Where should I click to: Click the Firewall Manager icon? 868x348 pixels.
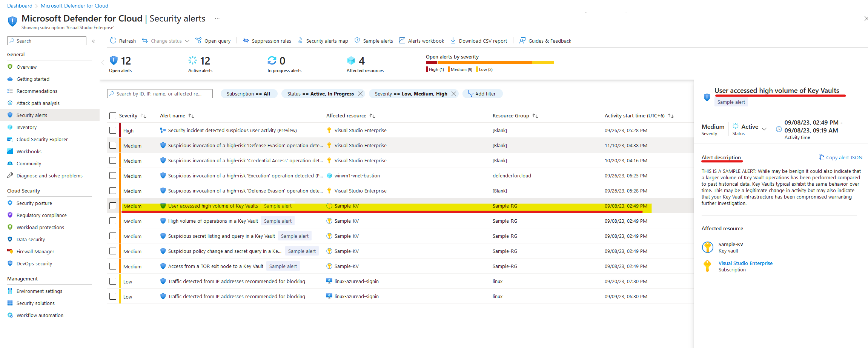pyautogui.click(x=10, y=251)
